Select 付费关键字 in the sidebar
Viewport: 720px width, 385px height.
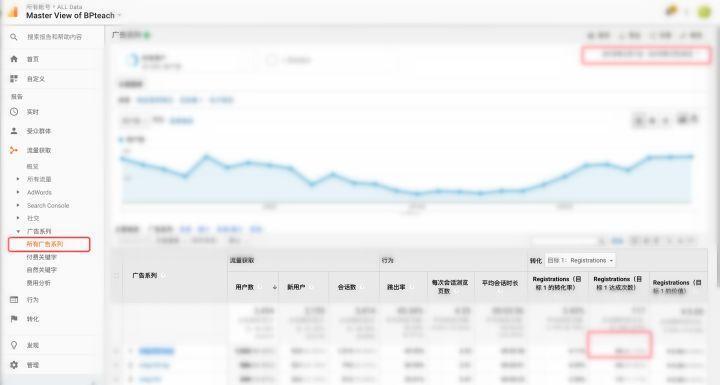[x=42, y=257]
